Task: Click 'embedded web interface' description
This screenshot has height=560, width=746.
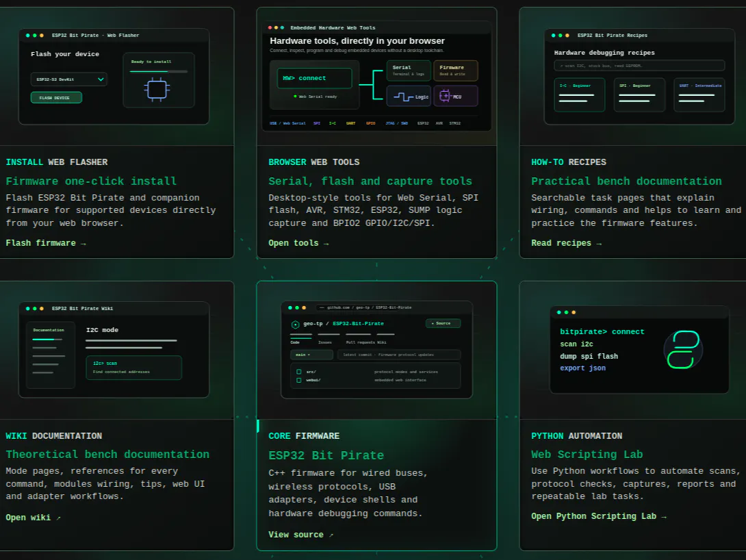Action: coord(400,380)
